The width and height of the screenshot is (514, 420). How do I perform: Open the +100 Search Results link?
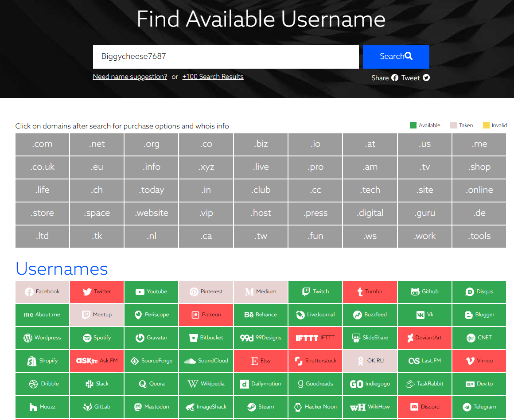[213, 77]
